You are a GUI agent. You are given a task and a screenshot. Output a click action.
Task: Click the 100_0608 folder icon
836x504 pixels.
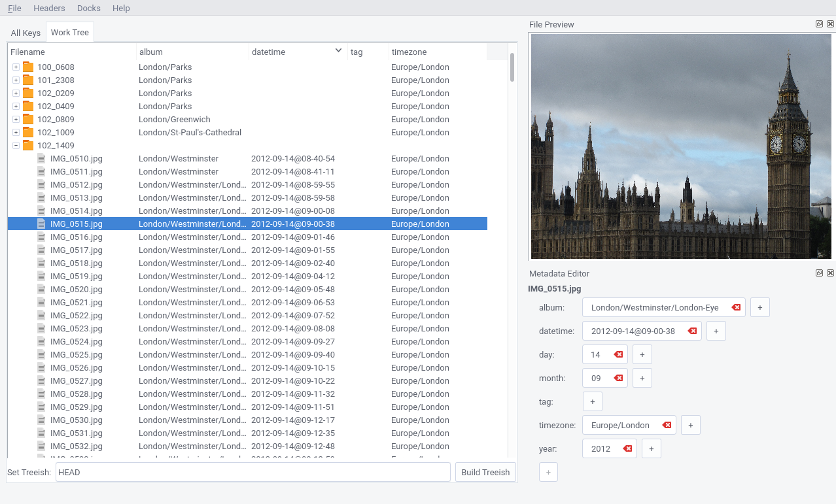click(x=28, y=67)
